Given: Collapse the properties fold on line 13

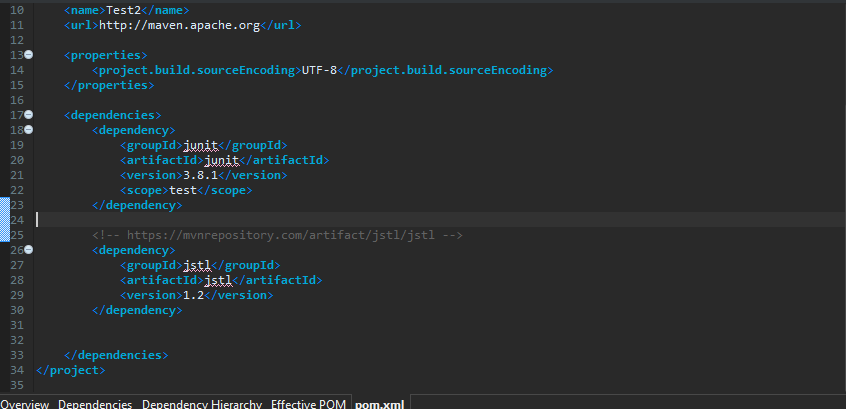Looking at the screenshot, I should tap(29, 54).
